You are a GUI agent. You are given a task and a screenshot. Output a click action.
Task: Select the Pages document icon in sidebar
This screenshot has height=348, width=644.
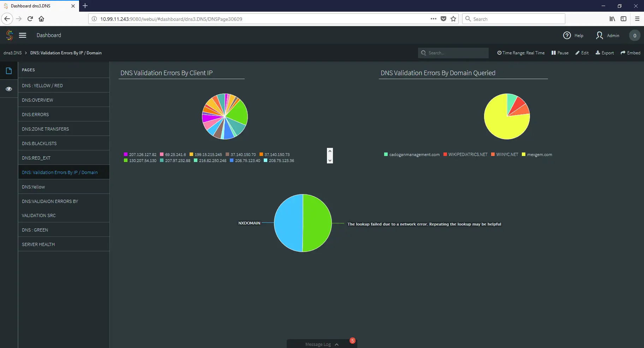click(x=9, y=71)
